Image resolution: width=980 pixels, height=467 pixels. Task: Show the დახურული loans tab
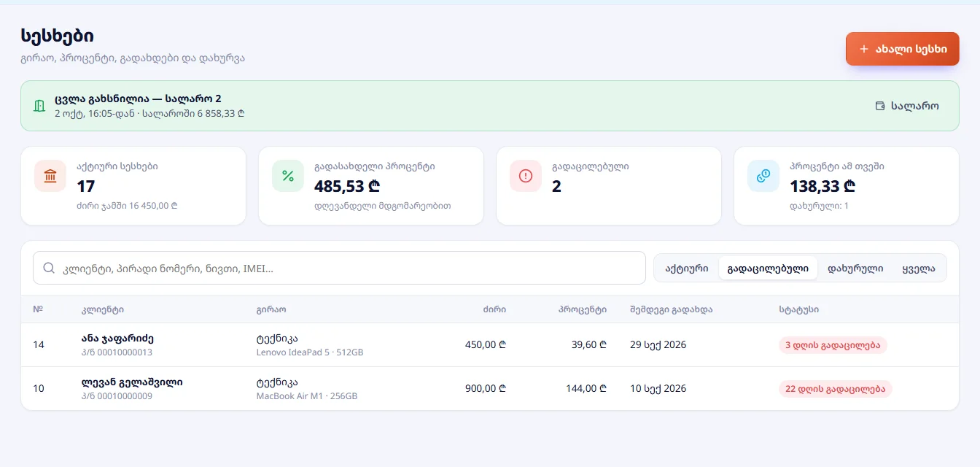pyautogui.click(x=855, y=268)
